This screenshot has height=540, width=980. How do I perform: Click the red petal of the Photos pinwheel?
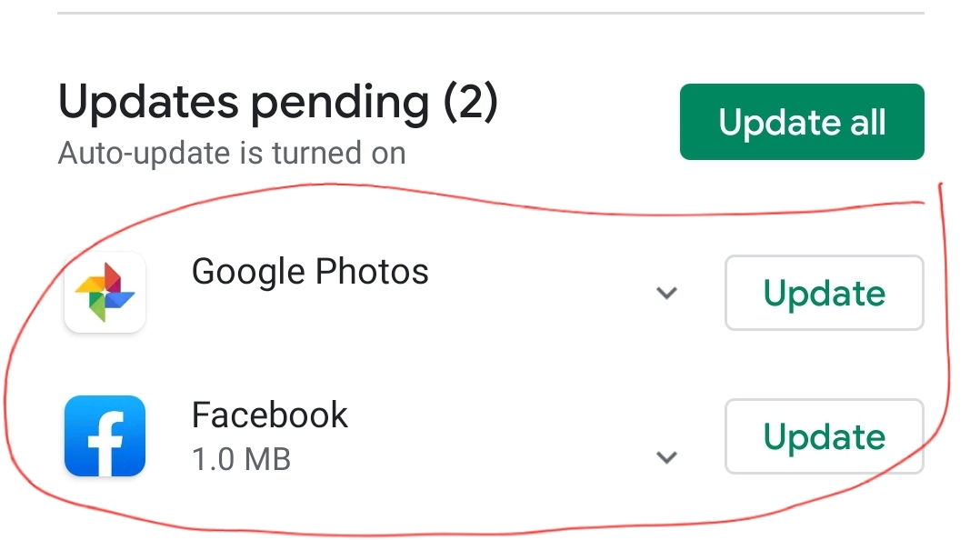(113, 277)
